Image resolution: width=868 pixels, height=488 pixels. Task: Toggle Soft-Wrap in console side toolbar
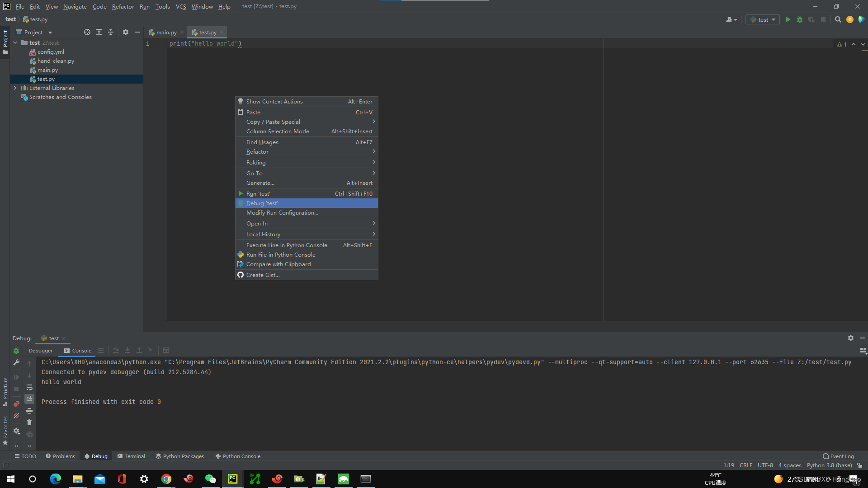coord(29,387)
